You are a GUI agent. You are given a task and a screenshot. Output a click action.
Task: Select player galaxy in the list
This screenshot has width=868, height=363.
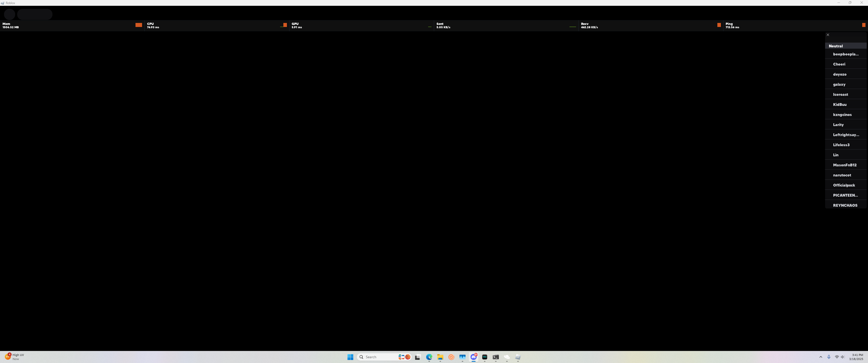coord(846,84)
